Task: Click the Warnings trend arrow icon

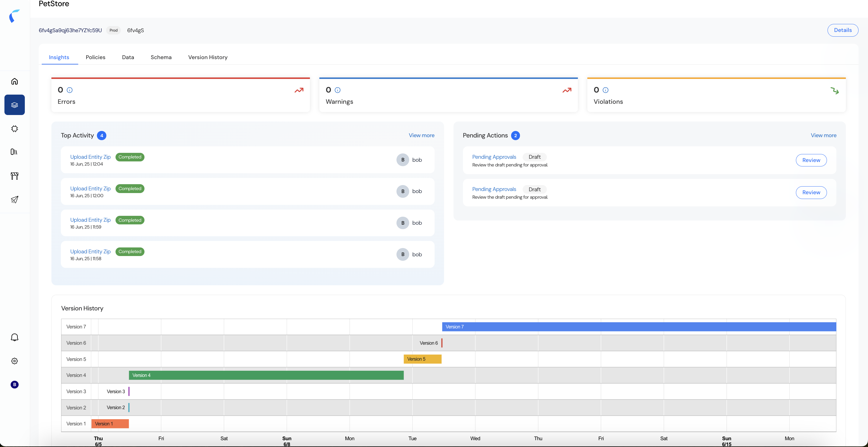Action: pos(567,90)
